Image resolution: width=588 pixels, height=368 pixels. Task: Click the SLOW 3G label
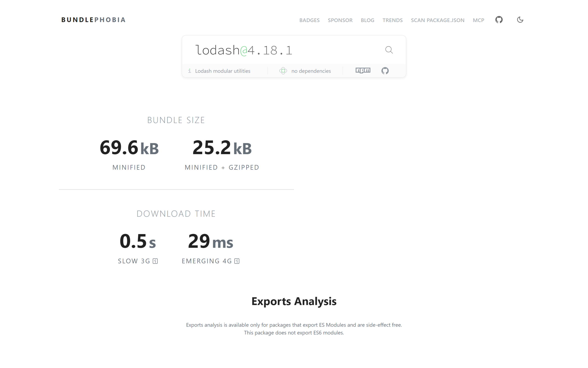tap(134, 261)
